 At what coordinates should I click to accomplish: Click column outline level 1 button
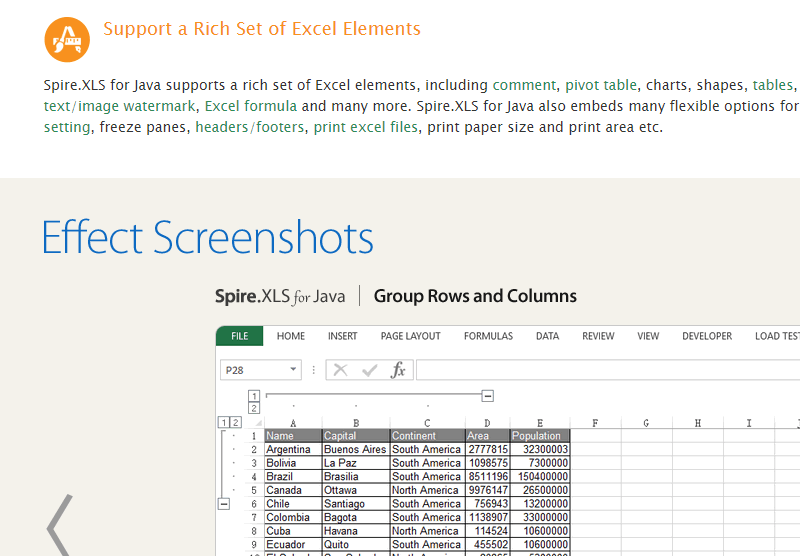[x=254, y=396]
